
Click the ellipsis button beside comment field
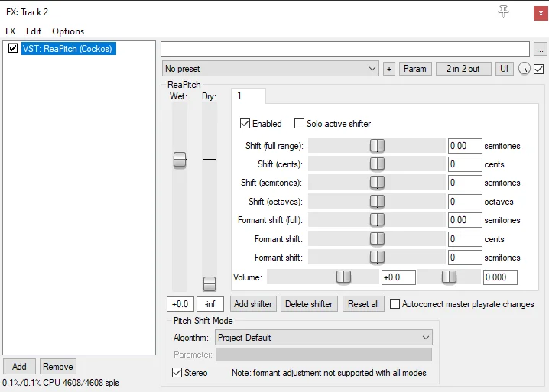[541, 49]
